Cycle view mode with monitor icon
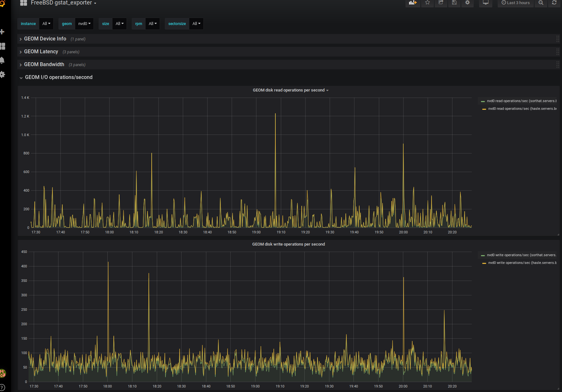This screenshot has width=562, height=392. (x=486, y=3)
